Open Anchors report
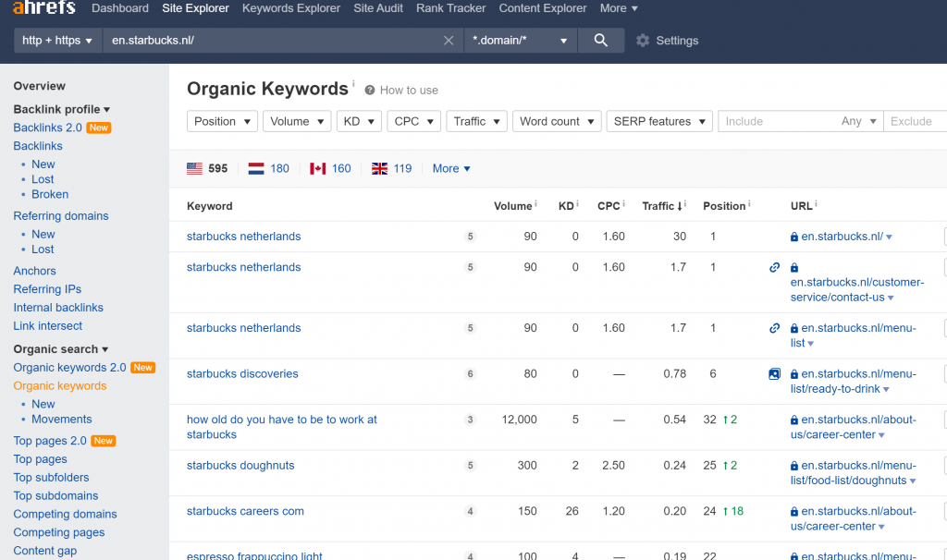Viewport: 947px width, 560px height. [x=34, y=271]
